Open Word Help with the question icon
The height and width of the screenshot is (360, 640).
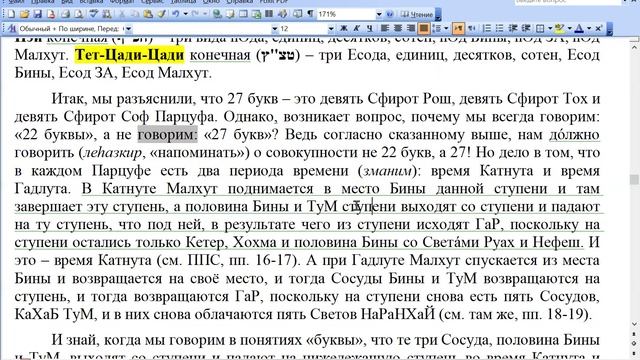(x=390, y=14)
